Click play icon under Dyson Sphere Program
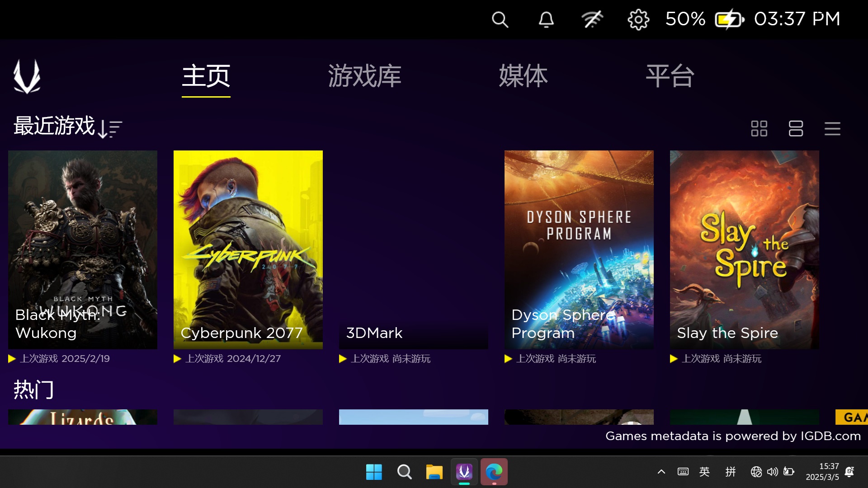This screenshot has width=868, height=488. (x=509, y=359)
